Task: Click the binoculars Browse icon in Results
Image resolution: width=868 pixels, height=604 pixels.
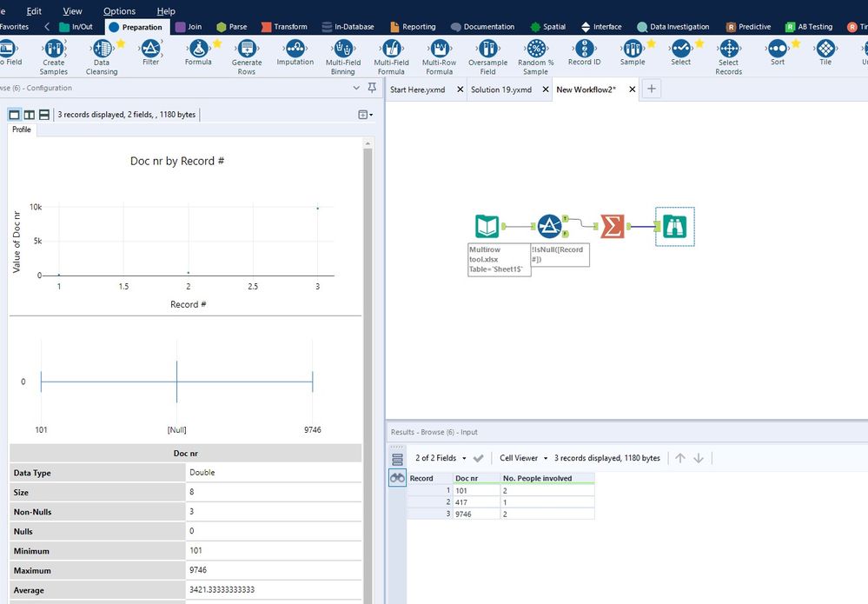Action: point(397,478)
